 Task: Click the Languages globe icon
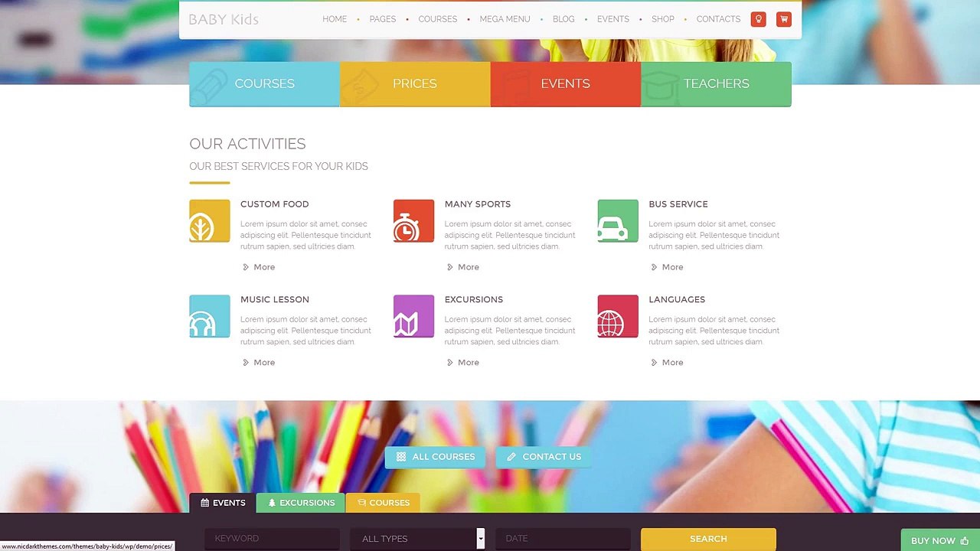point(618,316)
